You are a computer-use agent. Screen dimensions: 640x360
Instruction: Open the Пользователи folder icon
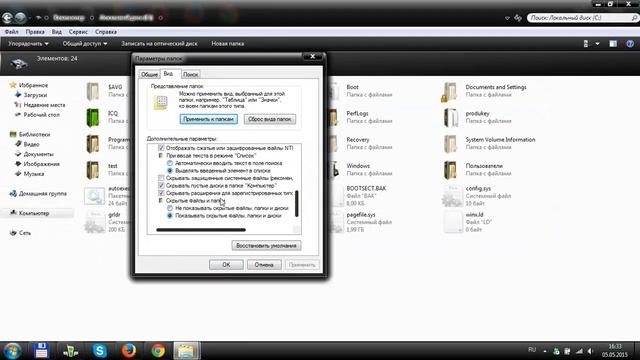point(451,170)
